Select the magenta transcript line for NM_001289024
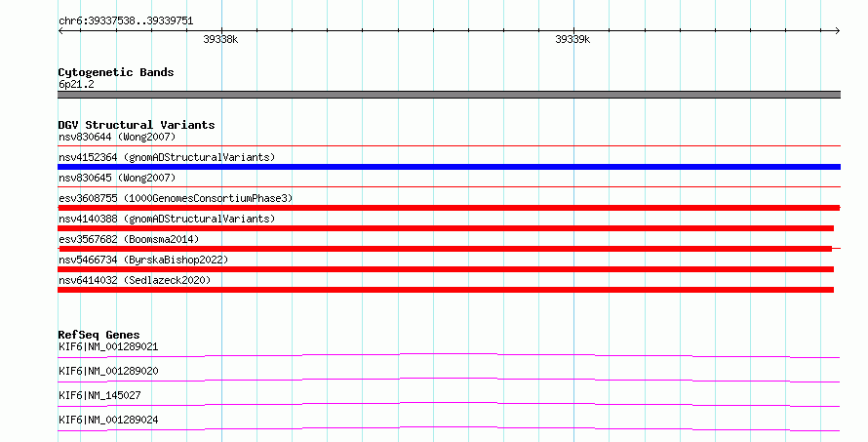This screenshot has width=868, height=442. (x=449, y=428)
